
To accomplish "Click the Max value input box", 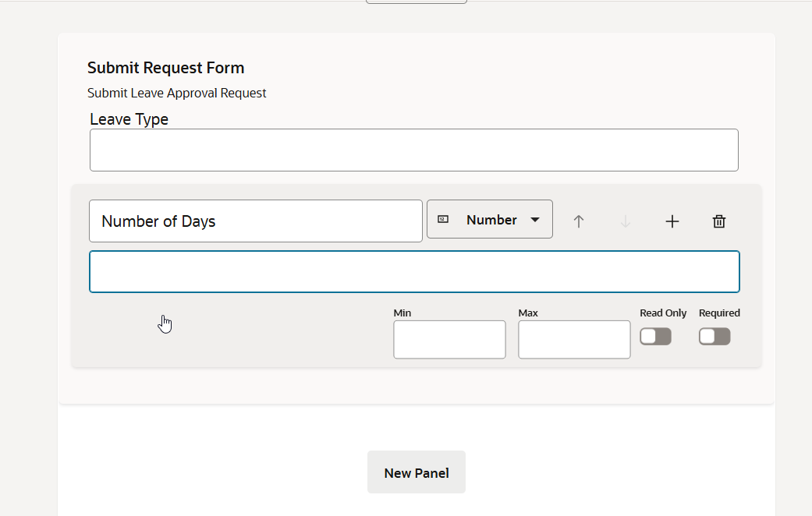I will click(574, 340).
